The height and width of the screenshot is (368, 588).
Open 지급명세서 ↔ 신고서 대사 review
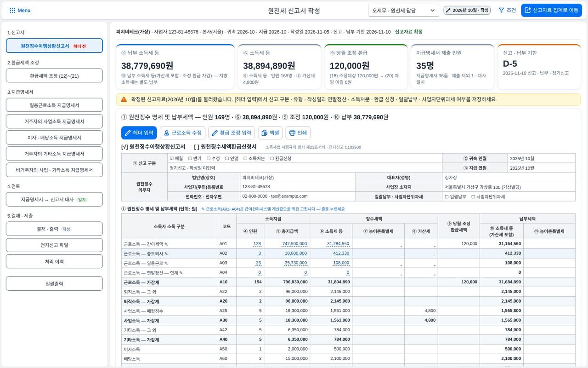tap(54, 199)
